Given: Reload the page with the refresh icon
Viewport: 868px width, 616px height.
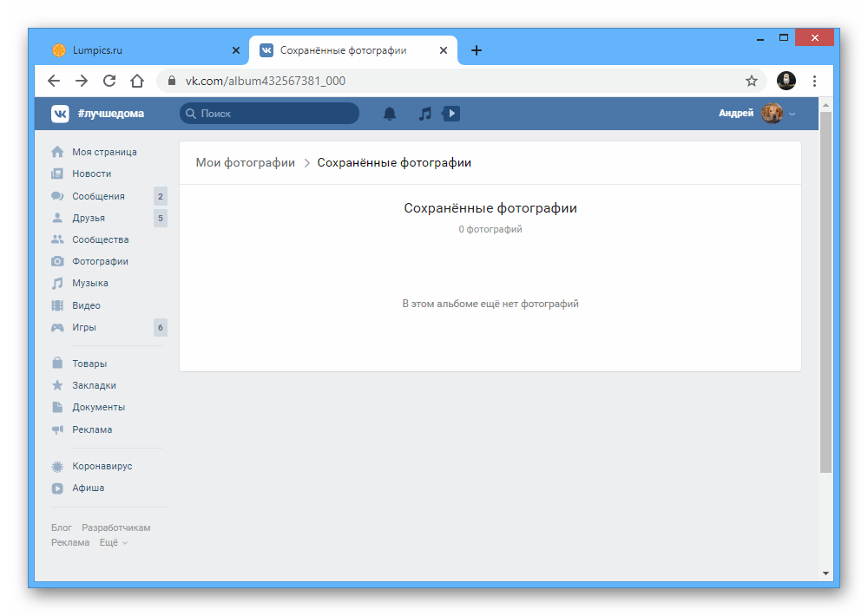Looking at the screenshot, I should tap(109, 81).
